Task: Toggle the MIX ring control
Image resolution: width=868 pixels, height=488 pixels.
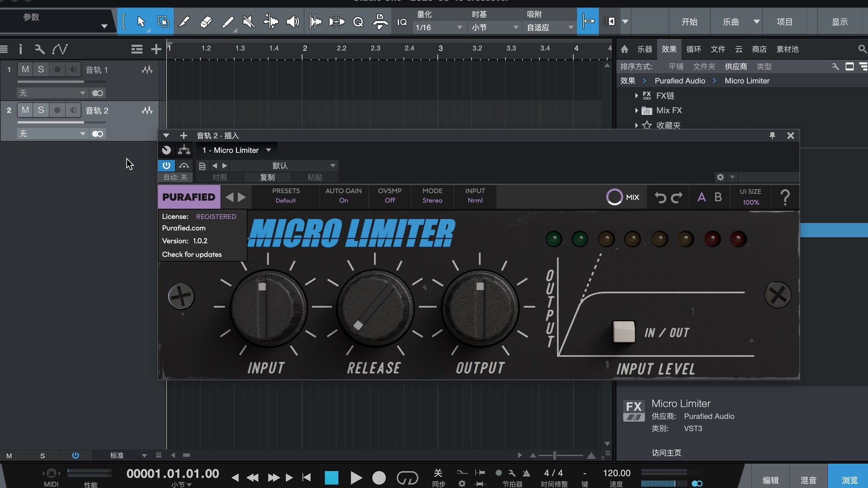Action: pyautogui.click(x=614, y=197)
